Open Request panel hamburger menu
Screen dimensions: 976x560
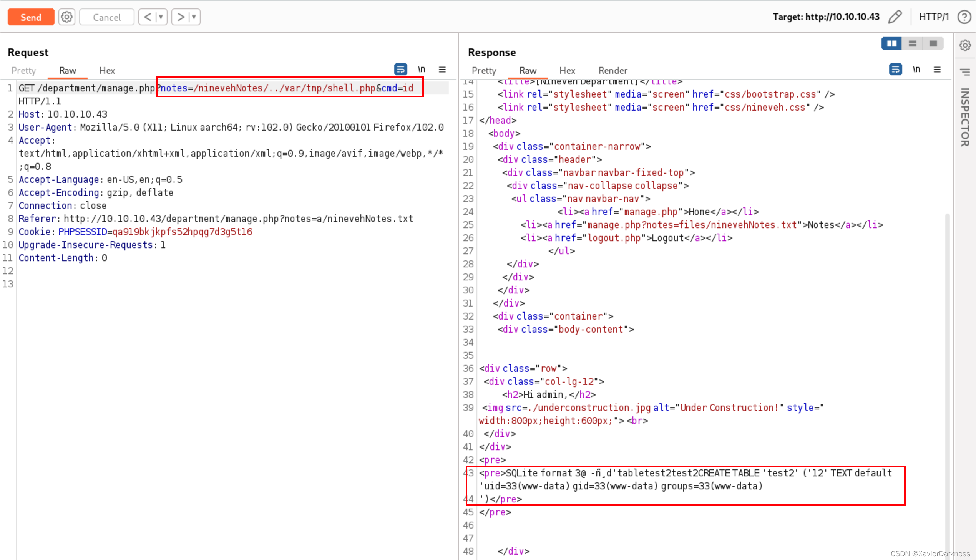coord(442,70)
